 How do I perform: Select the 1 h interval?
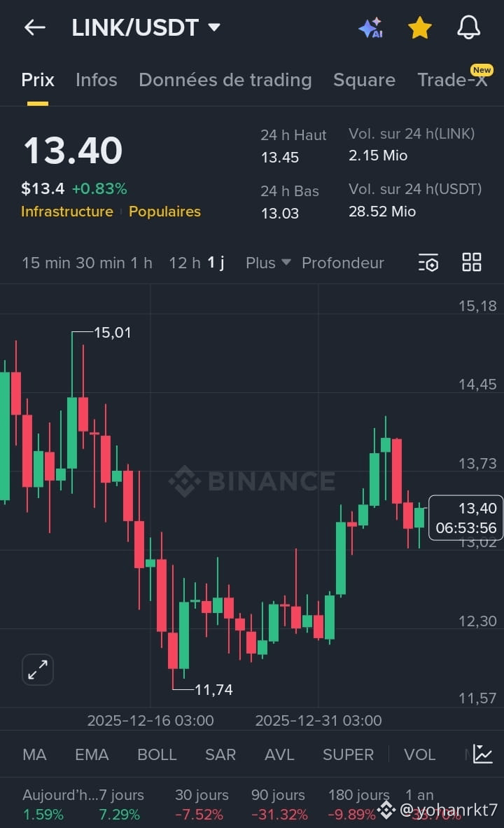(x=141, y=263)
